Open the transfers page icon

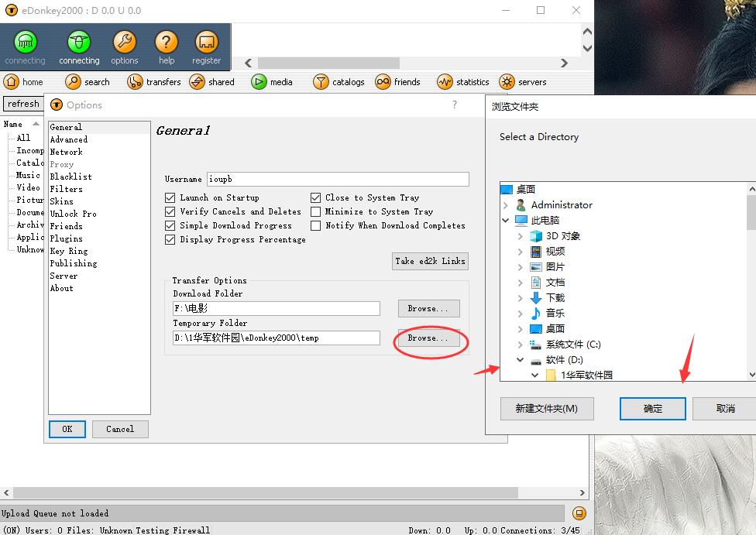pos(135,82)
